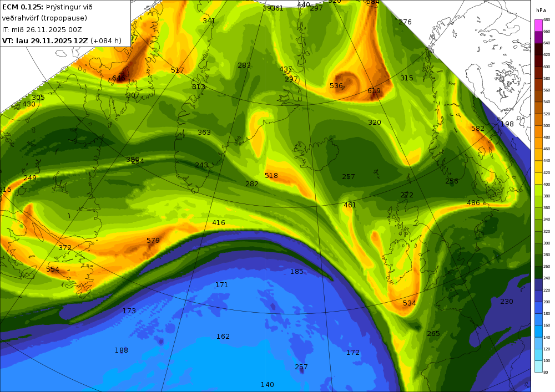Click the map value "363" over Greenland
555x392 pixels.
[204, 132]
